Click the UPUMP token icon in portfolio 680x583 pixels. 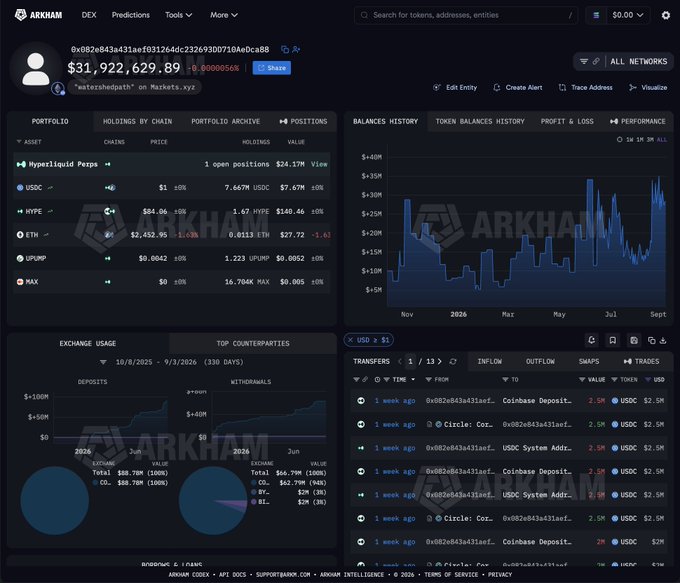coord(20,259)
